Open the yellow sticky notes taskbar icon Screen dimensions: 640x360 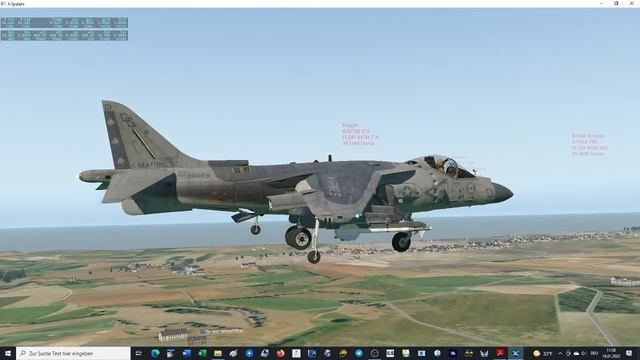pyautogui.click(x=406, y=353)
